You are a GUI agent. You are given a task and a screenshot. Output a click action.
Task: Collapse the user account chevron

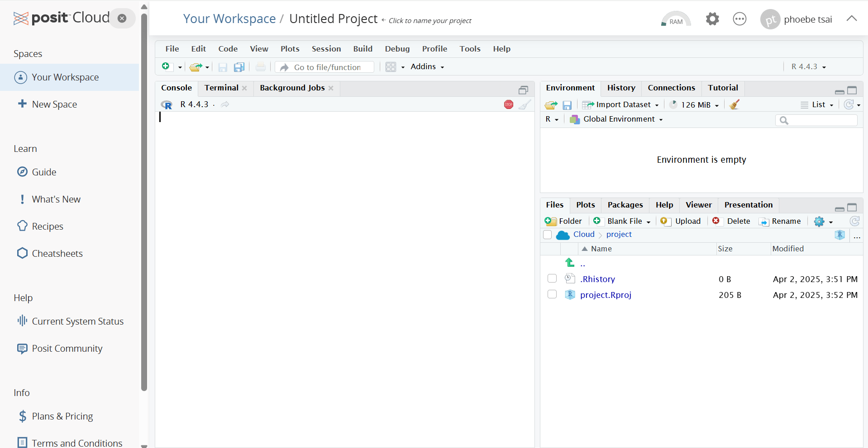852,19
